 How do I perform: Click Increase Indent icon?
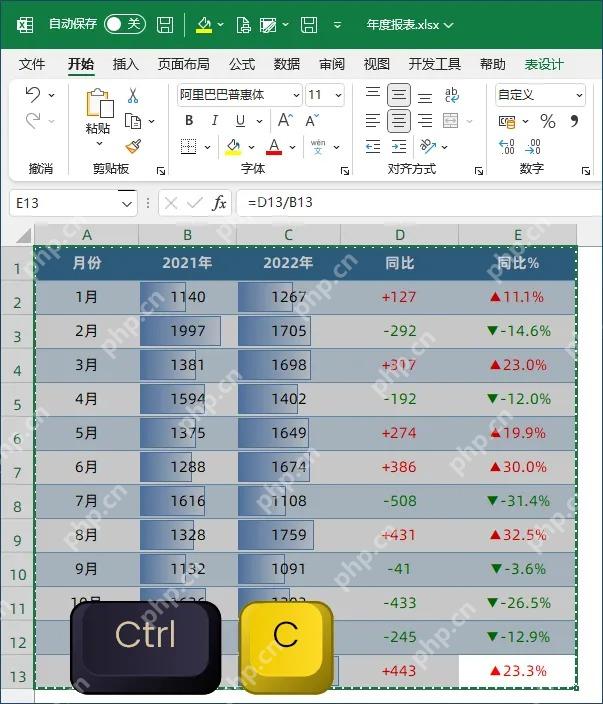[x=399, y=147]
